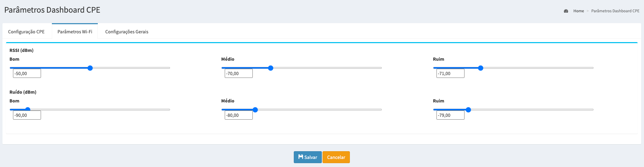This screenshot has width=644, height=167.
Task: Click the Parâmetros Dashboard CPE breadcrumb item
Action: (x=615, y=11)
